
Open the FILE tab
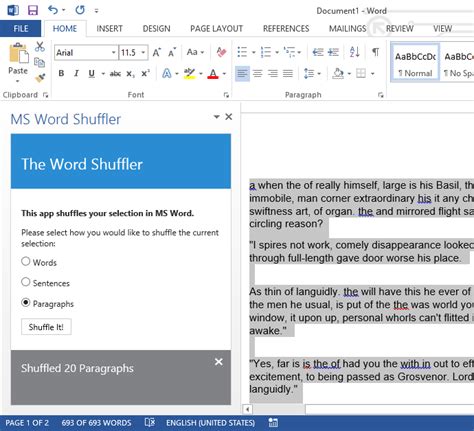(21, 29)
